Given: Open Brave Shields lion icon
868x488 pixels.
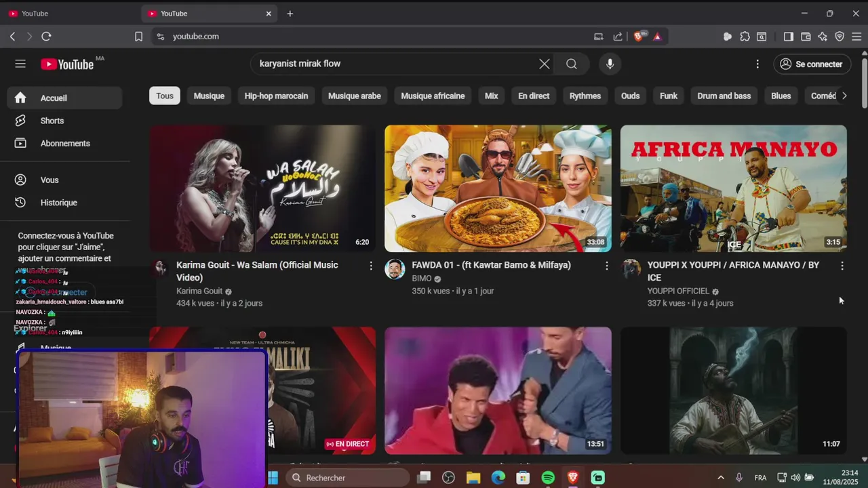Looking at the screenshot, I should tap(638, 37).
